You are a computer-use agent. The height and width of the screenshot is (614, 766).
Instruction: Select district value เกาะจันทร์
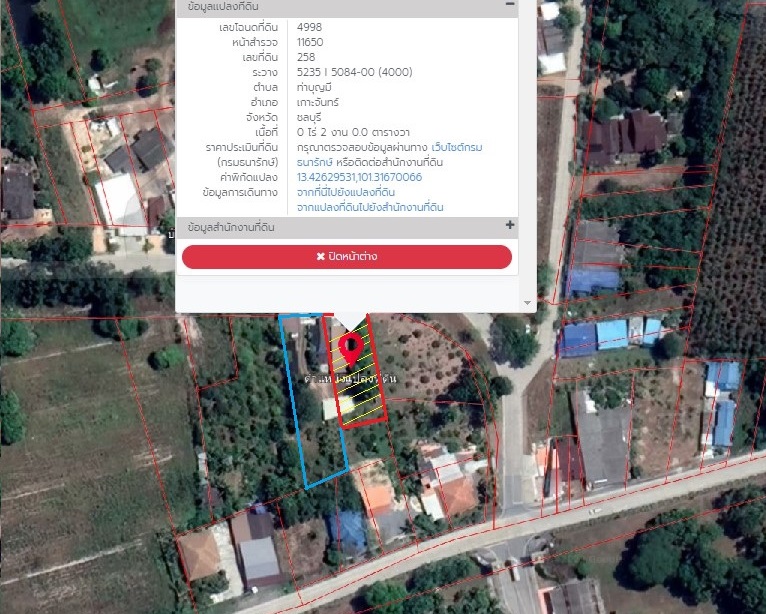[318, 103]
